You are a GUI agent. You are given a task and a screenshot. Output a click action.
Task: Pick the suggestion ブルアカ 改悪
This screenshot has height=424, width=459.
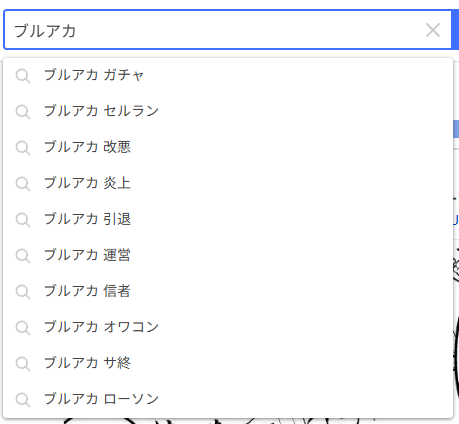point(228,147)
